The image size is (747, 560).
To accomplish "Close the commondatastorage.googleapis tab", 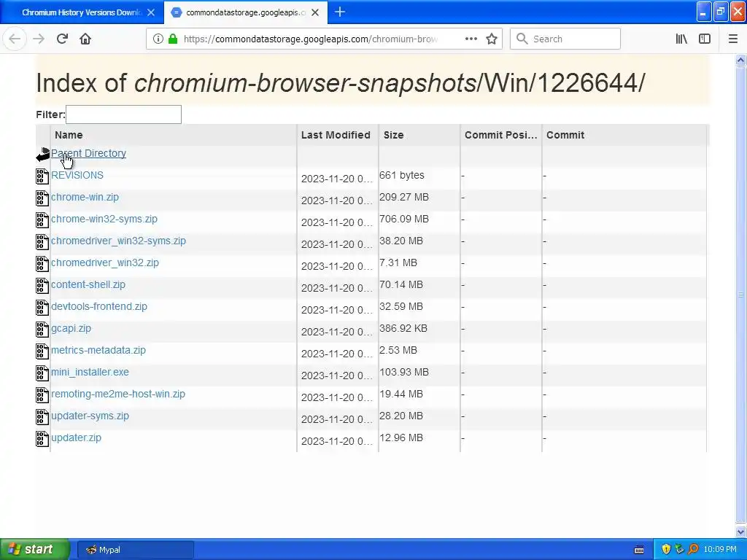I will [315, 12].
